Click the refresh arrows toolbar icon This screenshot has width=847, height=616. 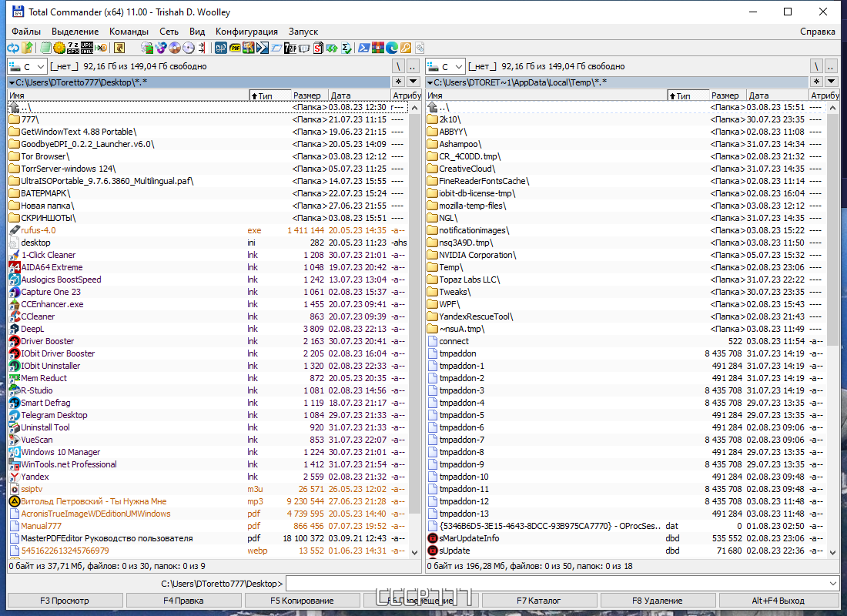[x=13, y=48]
